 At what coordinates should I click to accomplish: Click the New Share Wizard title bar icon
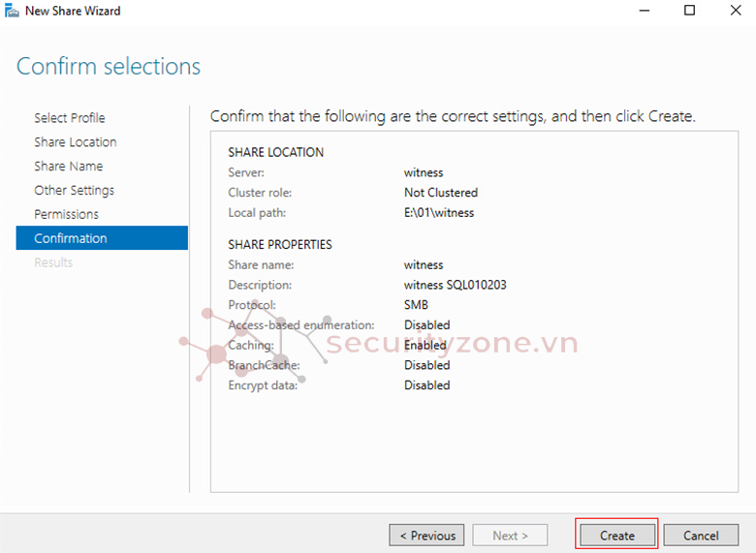click(12, 11)
